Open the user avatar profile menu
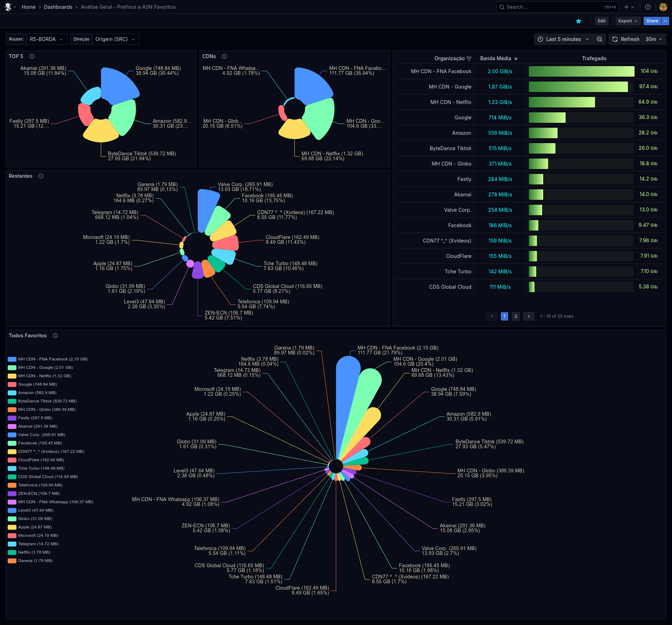The height and width of the screenshot is (625, 672). [663, 7]
